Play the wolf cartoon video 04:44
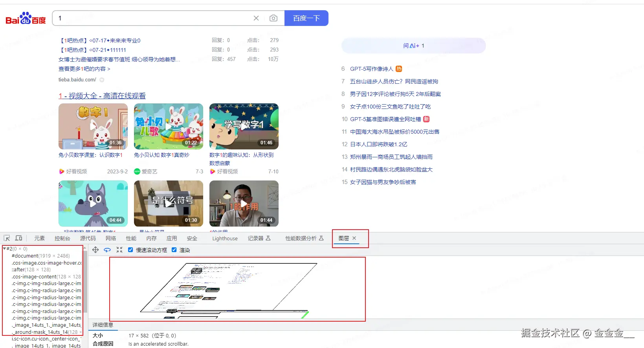 93,203
